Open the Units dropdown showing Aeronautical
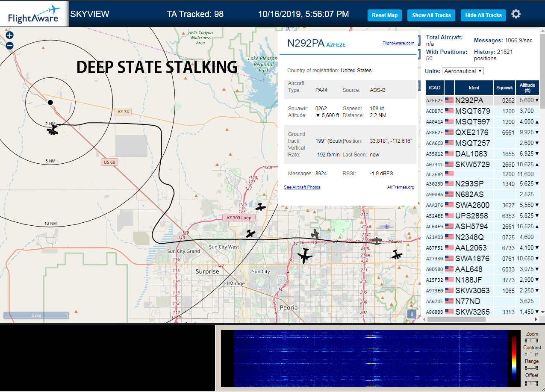 point(463,71)
